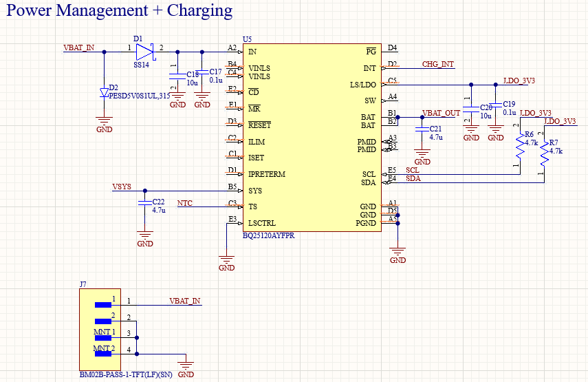Select resistor R7 zigzag symbol
This screenshot has height=382, width=588.
tap(545, 154)
